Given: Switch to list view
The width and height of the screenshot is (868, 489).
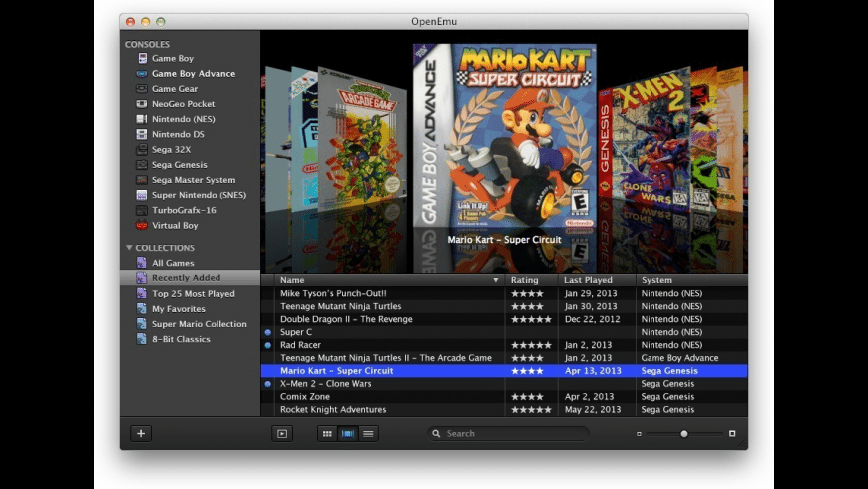Looking at the screenshot, I should tap(368, 433).
